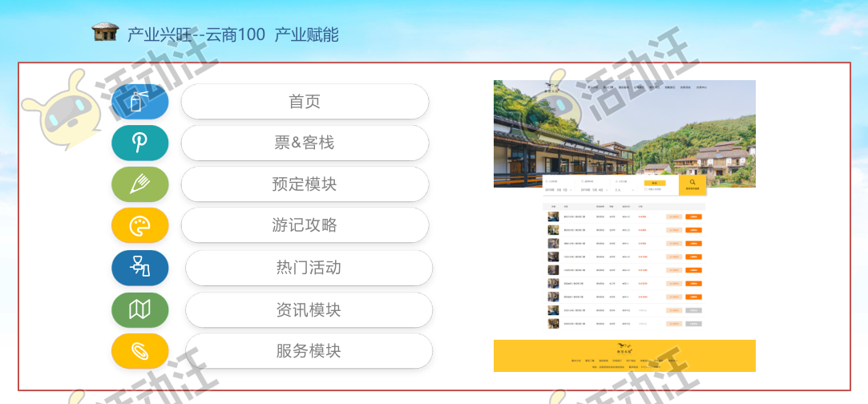Click the blue bottle icon beside 首页
Viewport: 868px width, 404px height.
[x=139, y=102]
